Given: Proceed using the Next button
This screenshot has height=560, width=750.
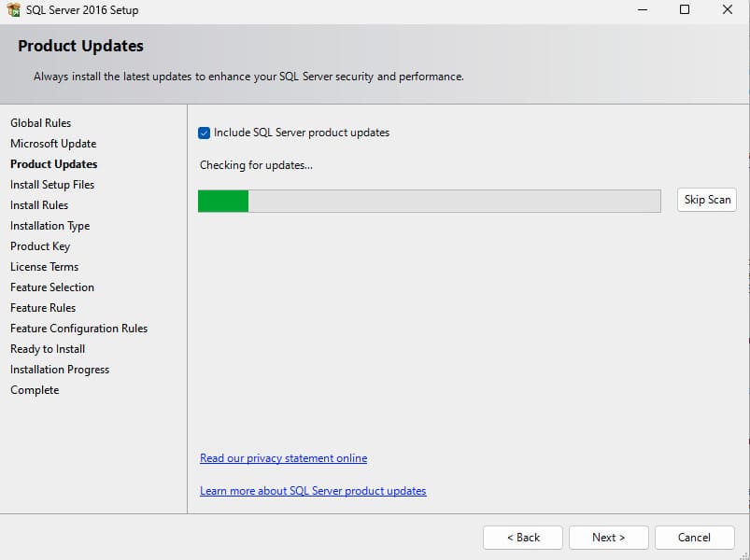Looking at the screenshot, I should (608, 538).
